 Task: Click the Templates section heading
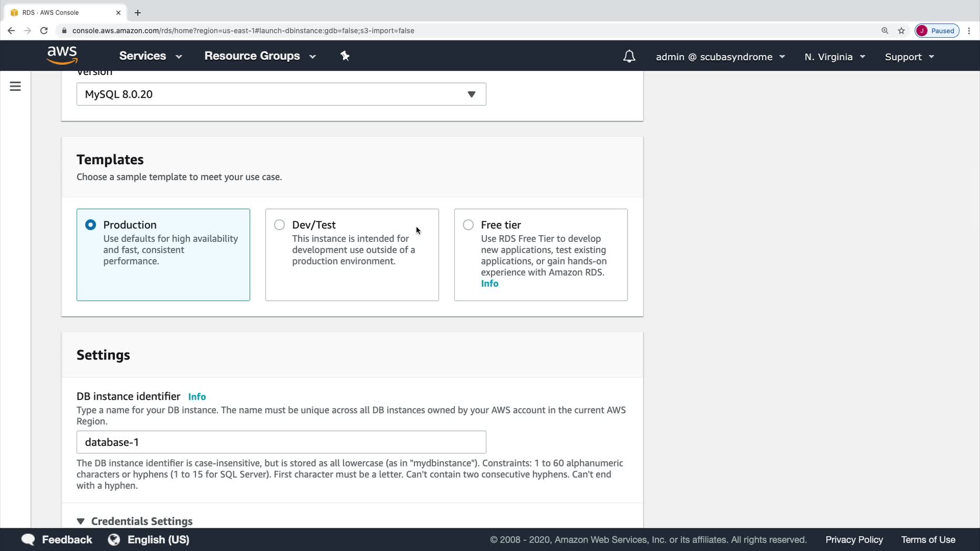pos(110,160)
